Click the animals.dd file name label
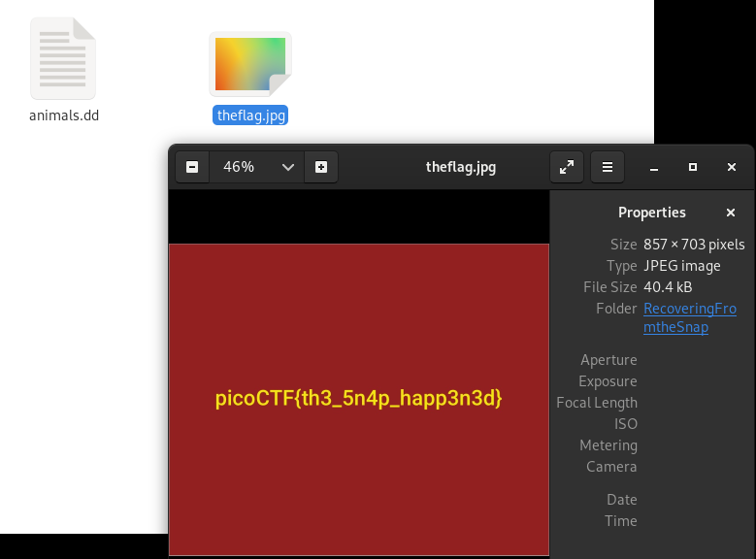The image size is (756, 559). click(64, 115)
